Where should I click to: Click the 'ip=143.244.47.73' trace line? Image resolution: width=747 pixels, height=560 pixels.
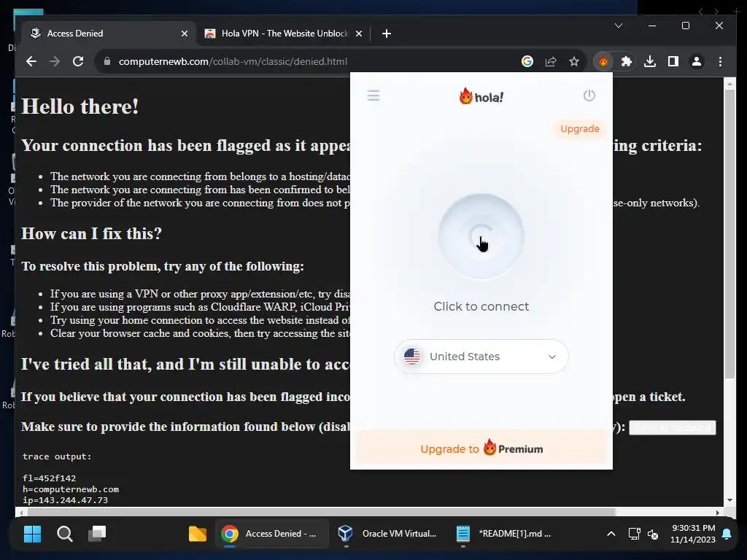tap(65, 500)
